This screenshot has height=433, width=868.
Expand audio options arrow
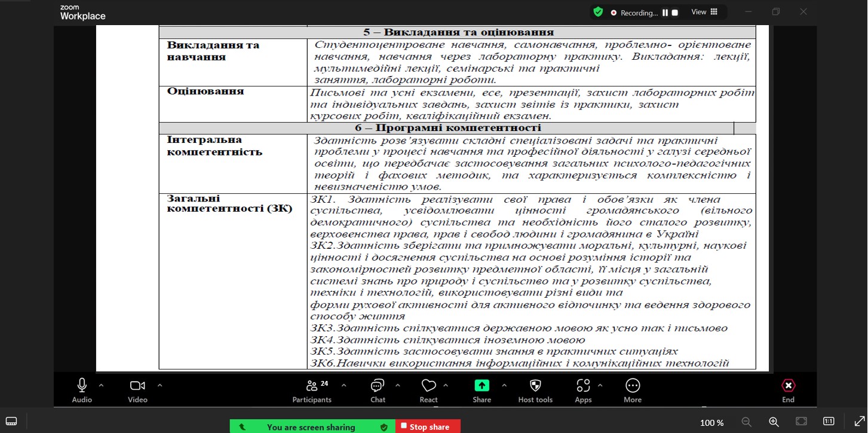(x=101, y=385)
